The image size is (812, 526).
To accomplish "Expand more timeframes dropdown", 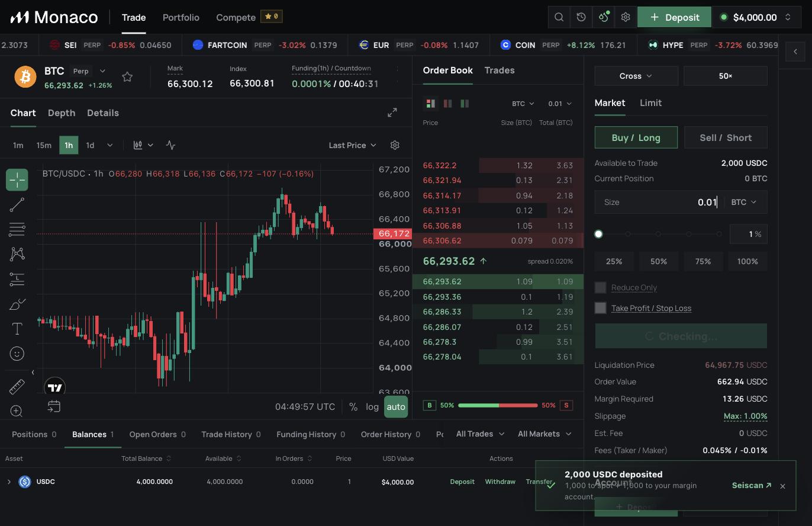I will (109, 145).
